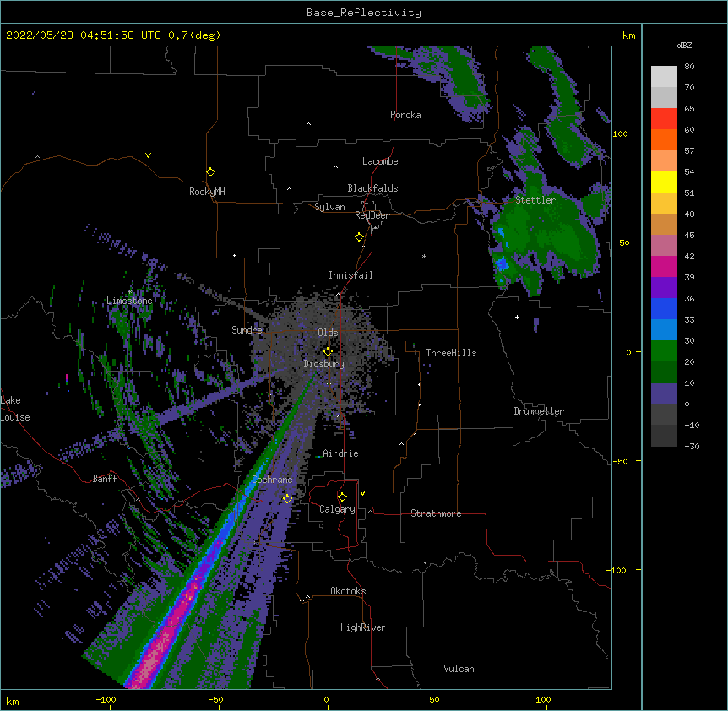Image resolution: width=728 pixels, height=711 pixels.
Task: Select the red 65-60 dBZ color swatch
Action: click(664, 119)
